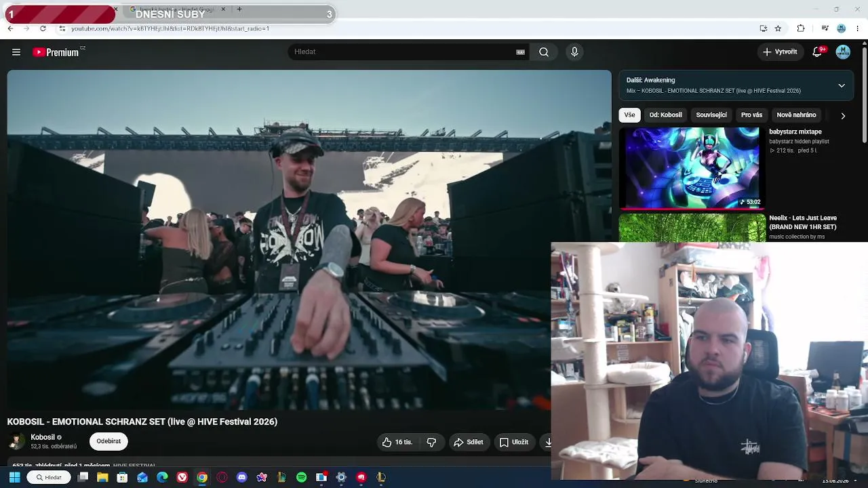Click the Windows taskbar Hledat search box
Image resolution: width=868 pixels, height=488 pixels.
tap(49, 478)
